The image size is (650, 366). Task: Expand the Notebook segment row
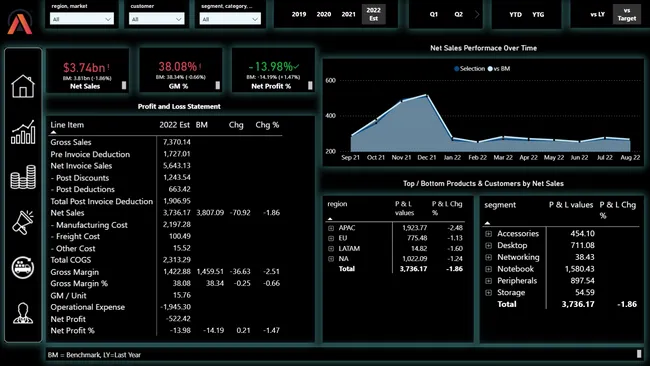[x=488, y=269]
